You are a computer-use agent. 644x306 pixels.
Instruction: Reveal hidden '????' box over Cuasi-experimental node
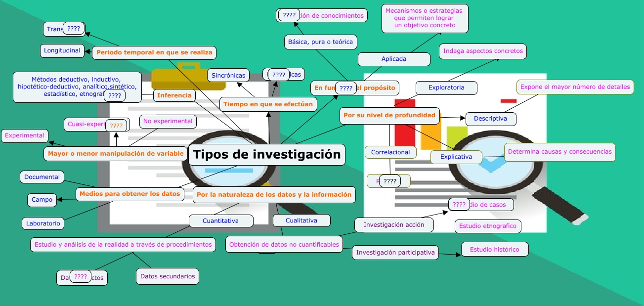(117, 126)
